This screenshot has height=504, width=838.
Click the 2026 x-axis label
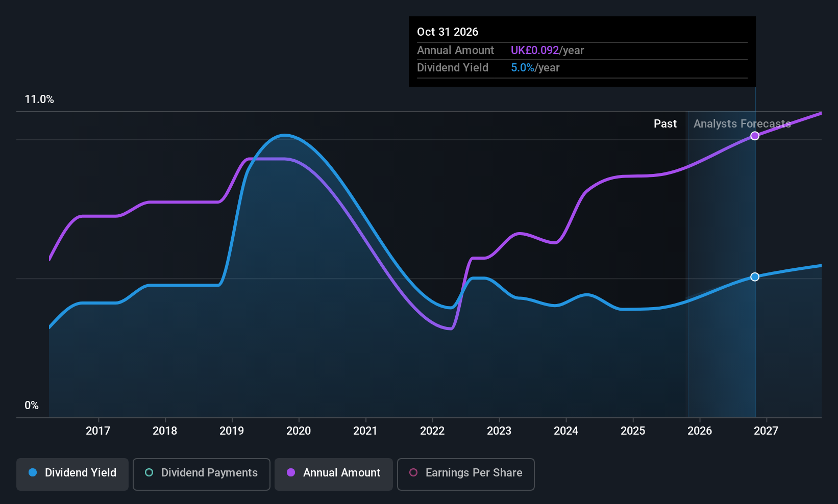click(700, 431)
